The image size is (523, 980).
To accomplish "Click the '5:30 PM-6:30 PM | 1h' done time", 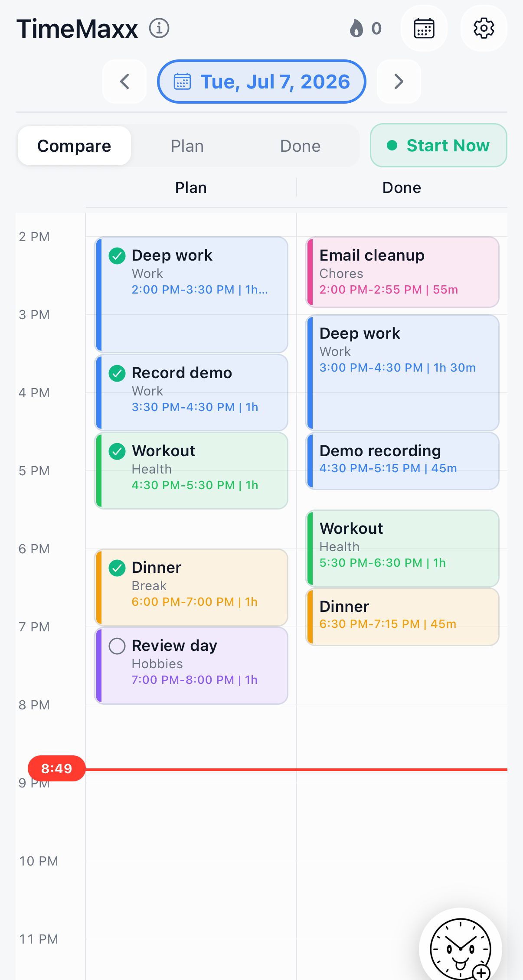I will coord(382,563).
